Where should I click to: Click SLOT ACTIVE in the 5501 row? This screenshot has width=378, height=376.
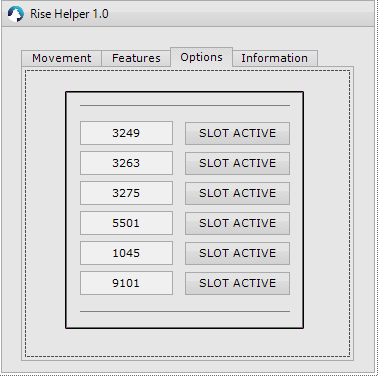(237, 223)
